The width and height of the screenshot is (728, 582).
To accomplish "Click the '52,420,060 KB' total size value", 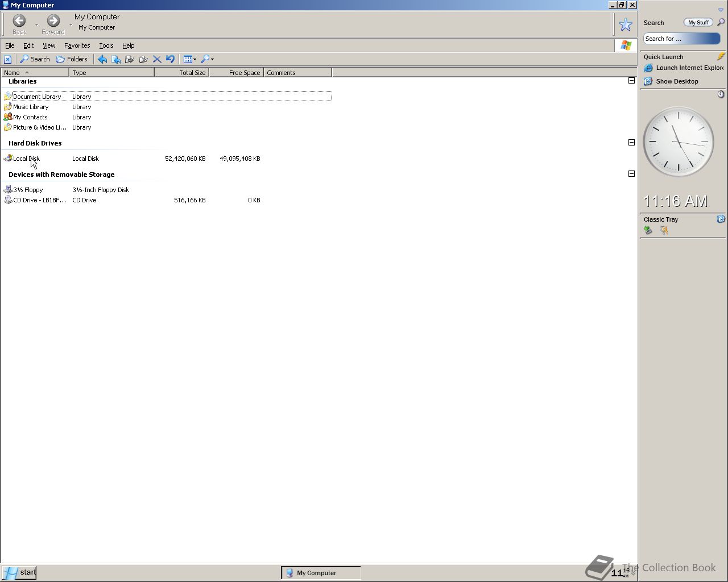I will pos(185,159).
